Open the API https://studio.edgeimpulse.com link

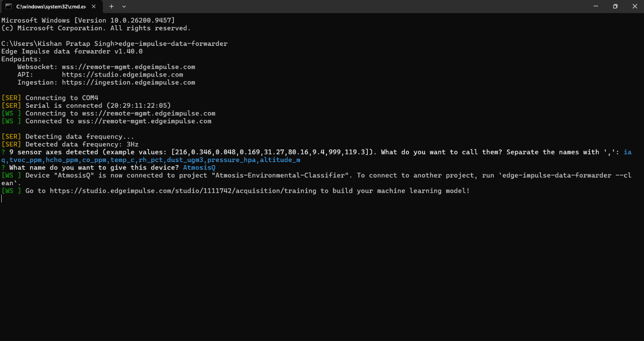[x=122, y=75]
